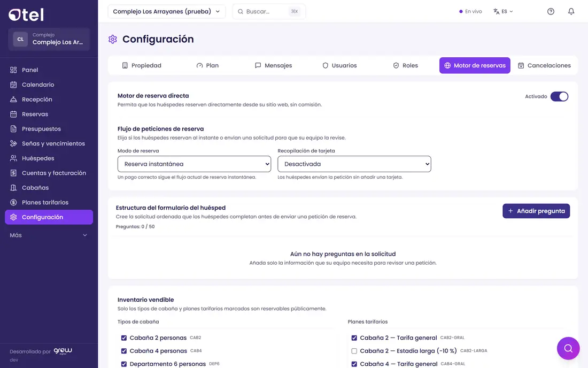Click the Aún no hay preguntas message
This screenshot has width=588, height=368.
343,254
